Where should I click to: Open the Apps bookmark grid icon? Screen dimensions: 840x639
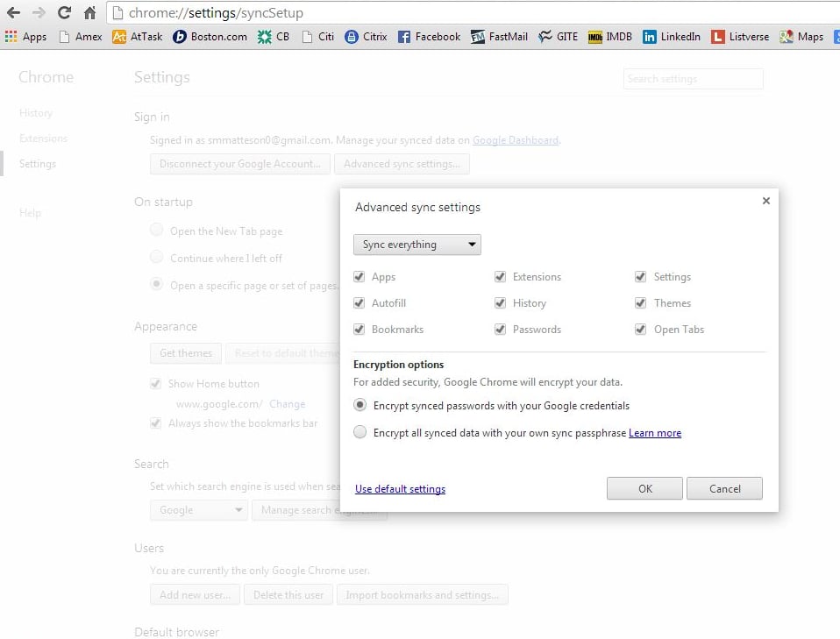[x=11, y=37]
